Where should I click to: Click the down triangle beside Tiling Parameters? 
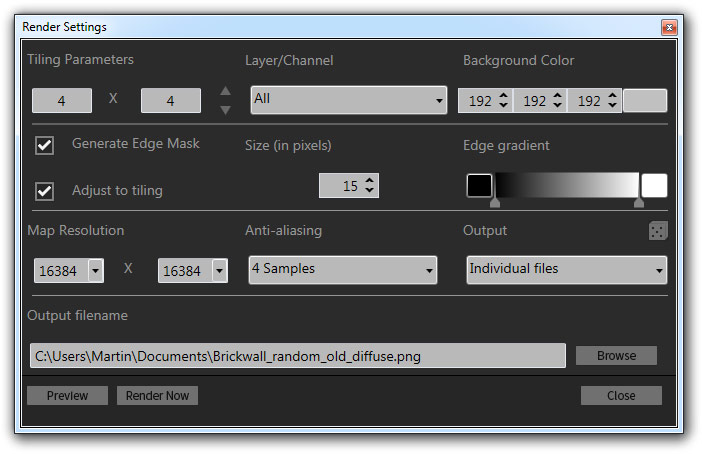226,109
